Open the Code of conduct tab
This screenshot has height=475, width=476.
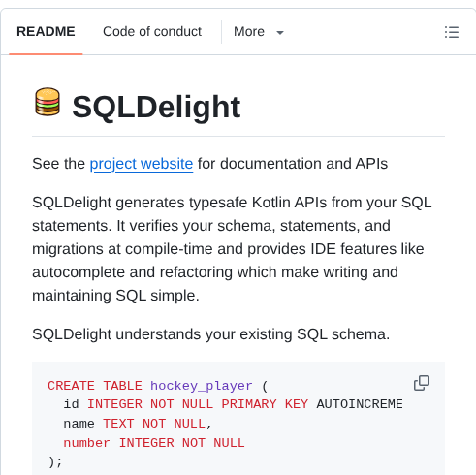pyautogui.click(x=152, y=32)
